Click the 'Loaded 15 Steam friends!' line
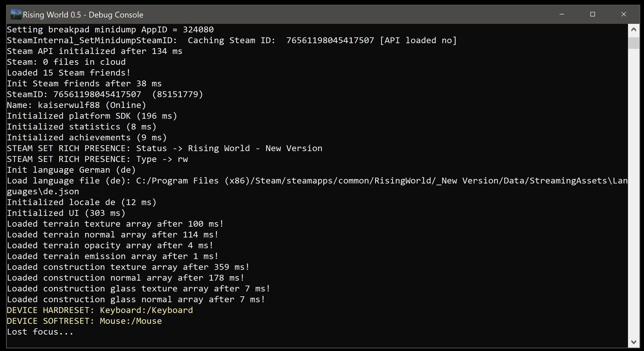 [69, 73]
